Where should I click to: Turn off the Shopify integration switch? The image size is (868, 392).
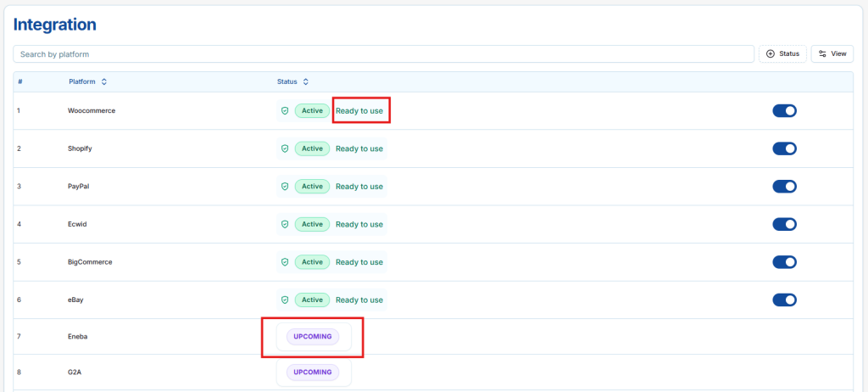point(784,148)
